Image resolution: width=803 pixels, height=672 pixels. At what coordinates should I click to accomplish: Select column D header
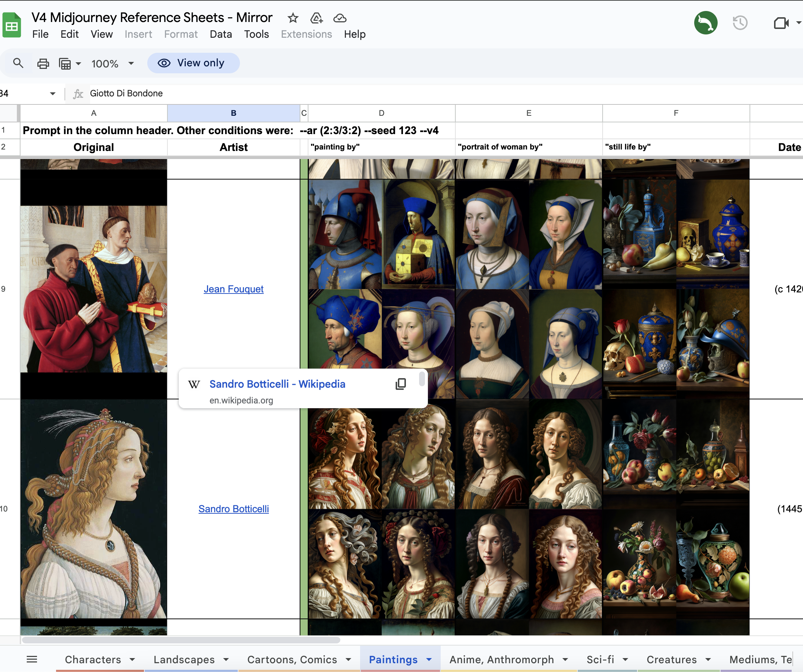[382, 113]
